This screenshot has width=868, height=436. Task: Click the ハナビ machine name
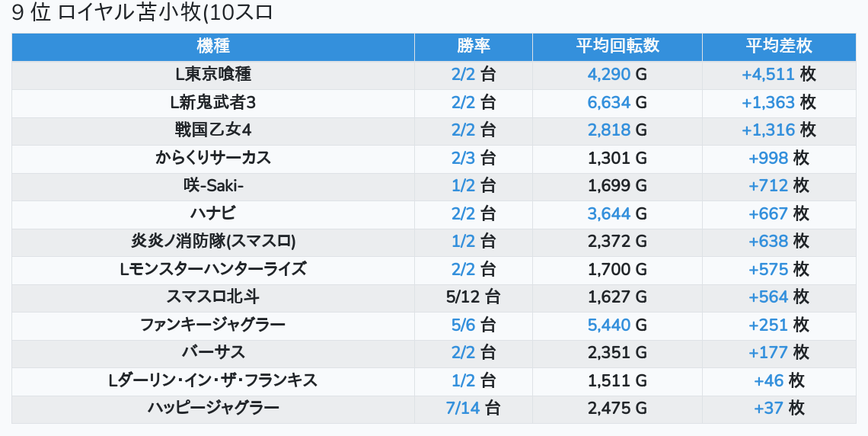tap(213, 214)
